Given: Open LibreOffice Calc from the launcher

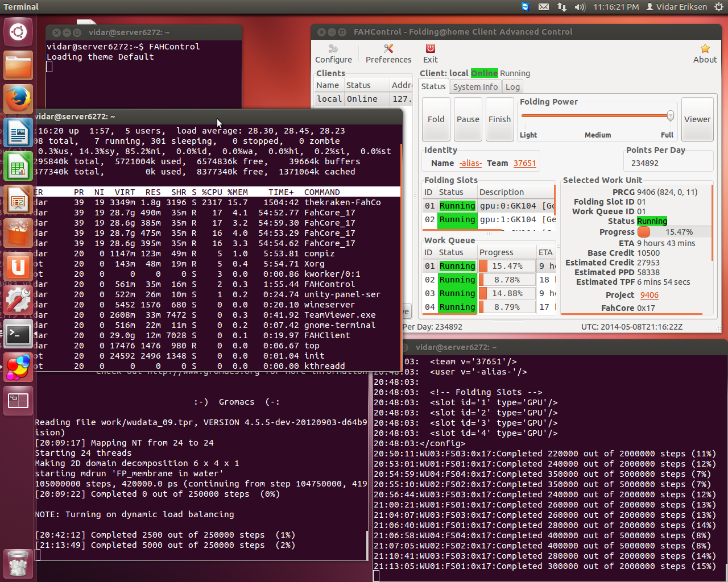Looking at the screenshot, I should point(18,167).
